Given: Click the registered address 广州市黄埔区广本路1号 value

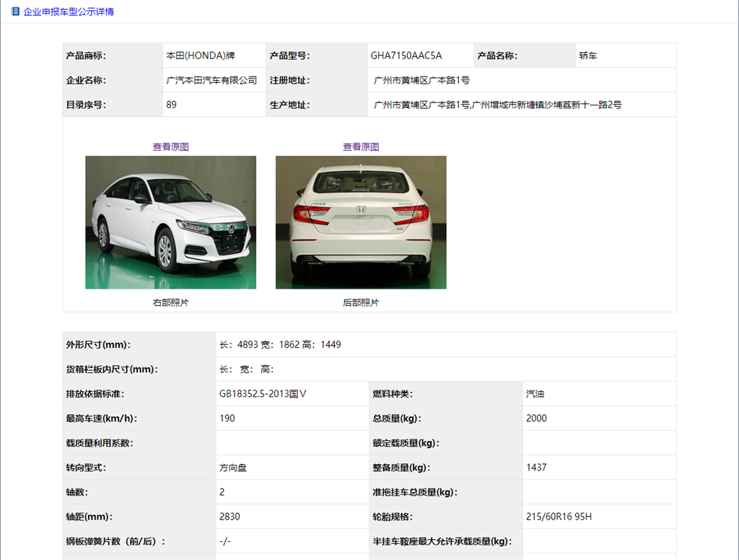Looking at the screenshot, I should click(x=421, y=80).
